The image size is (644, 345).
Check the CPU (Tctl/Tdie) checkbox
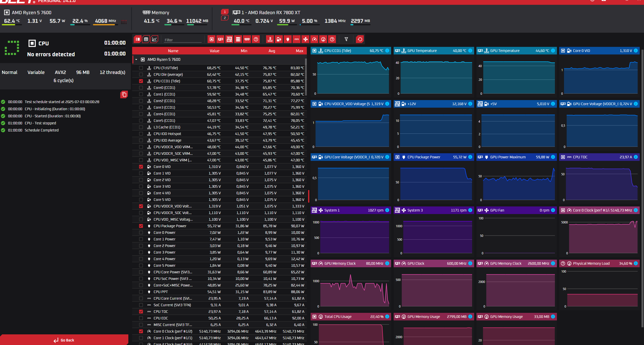tap(141, 68)
